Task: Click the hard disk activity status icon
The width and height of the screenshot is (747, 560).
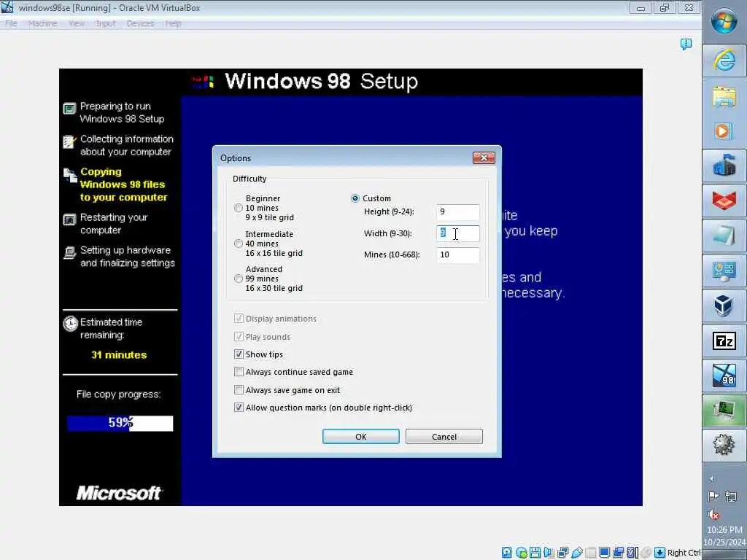Action: pyautogui.click(x=507, y=553)
